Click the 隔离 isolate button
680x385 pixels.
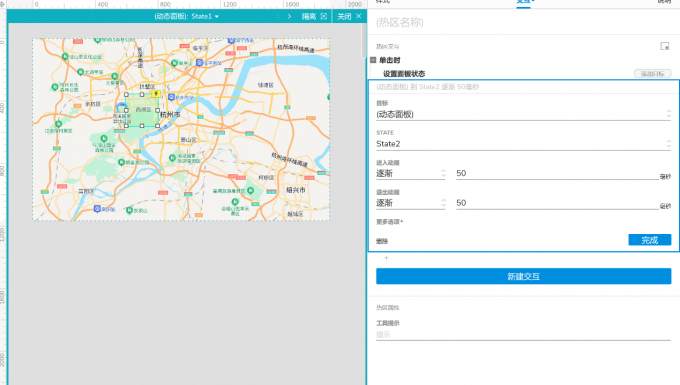coord(309,16)
